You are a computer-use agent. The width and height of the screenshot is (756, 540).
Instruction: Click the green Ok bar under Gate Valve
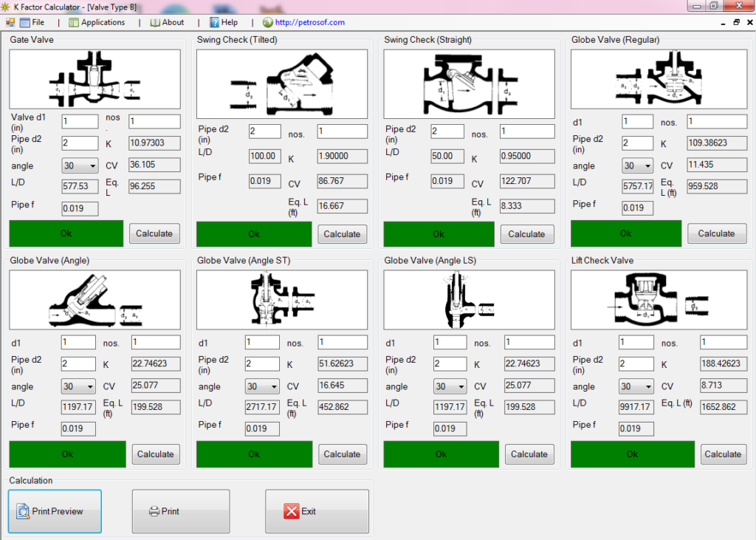point(66,233)
